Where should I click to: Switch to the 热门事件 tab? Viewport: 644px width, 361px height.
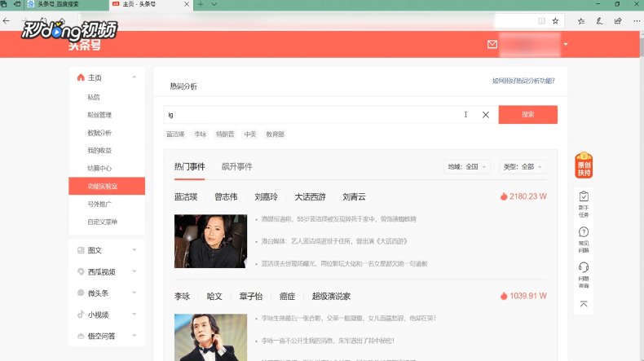point(189,167)
